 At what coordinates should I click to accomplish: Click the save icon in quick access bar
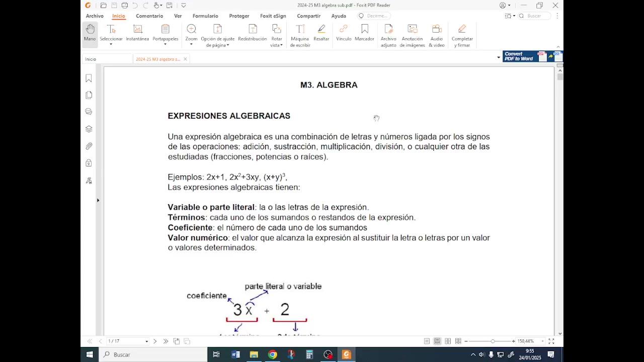pyautogui.click(x=114, y=6)
